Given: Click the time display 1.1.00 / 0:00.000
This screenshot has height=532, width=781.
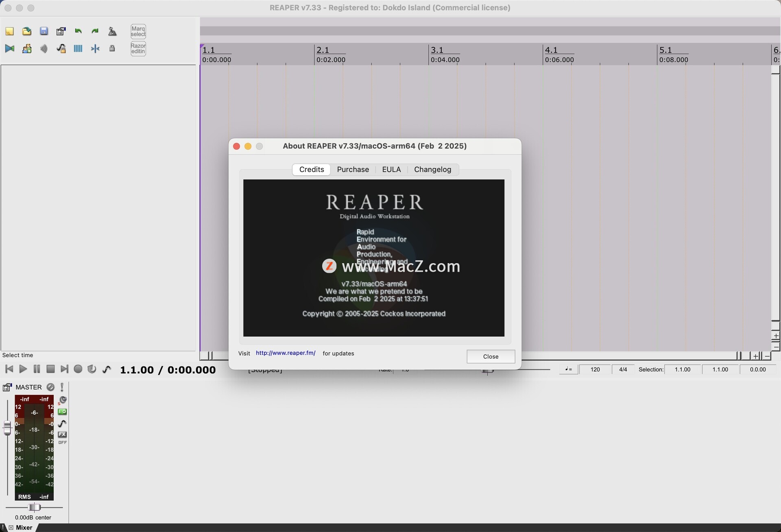Looking at the screenshot, I should coord(168,370).
